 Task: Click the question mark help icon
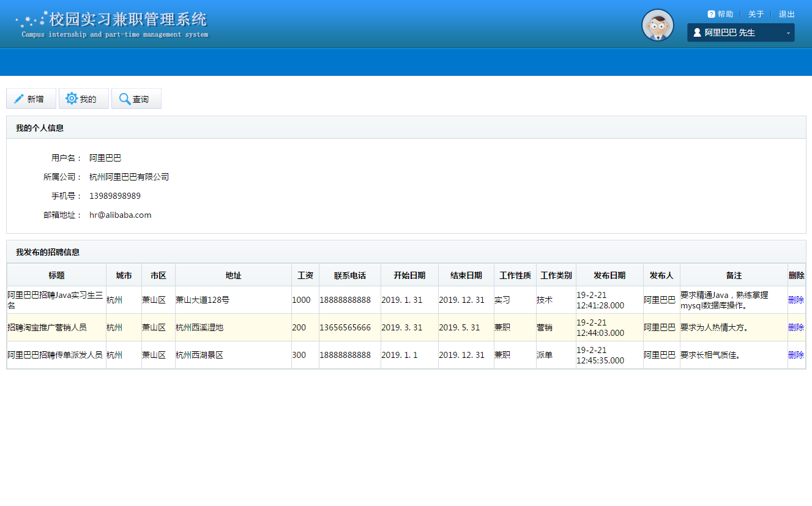711,14
